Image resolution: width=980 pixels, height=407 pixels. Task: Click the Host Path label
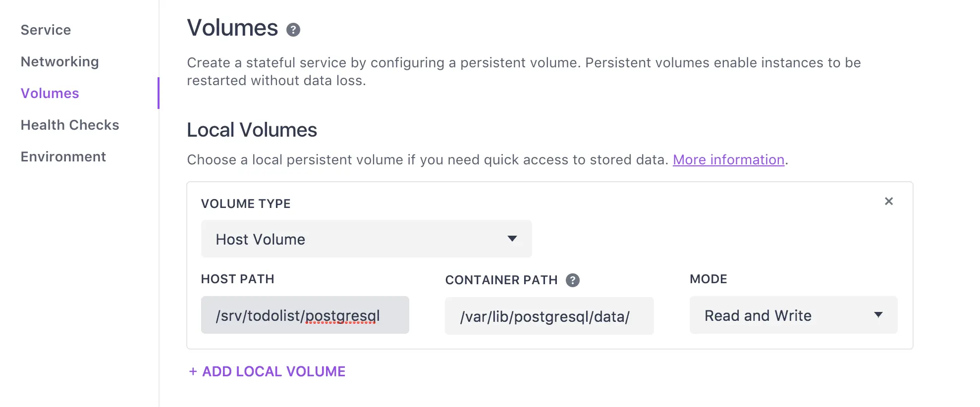point(237,279)
